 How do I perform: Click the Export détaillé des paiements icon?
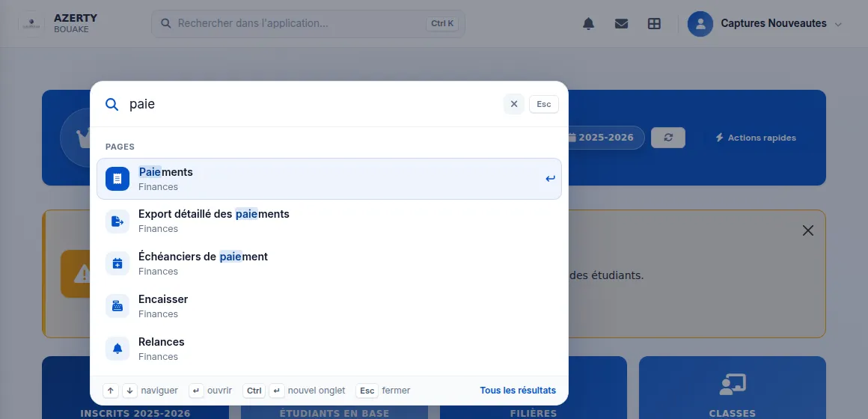(117, 221)
